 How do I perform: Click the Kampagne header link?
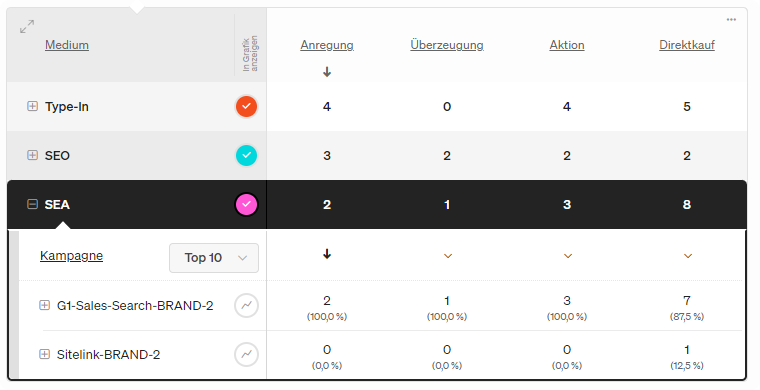pos(71,256)
